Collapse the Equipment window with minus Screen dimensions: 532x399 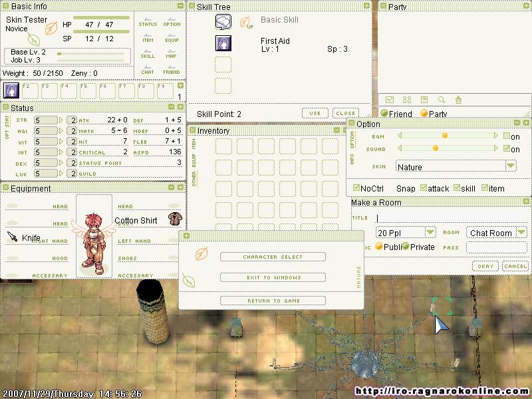pos(172,188)
